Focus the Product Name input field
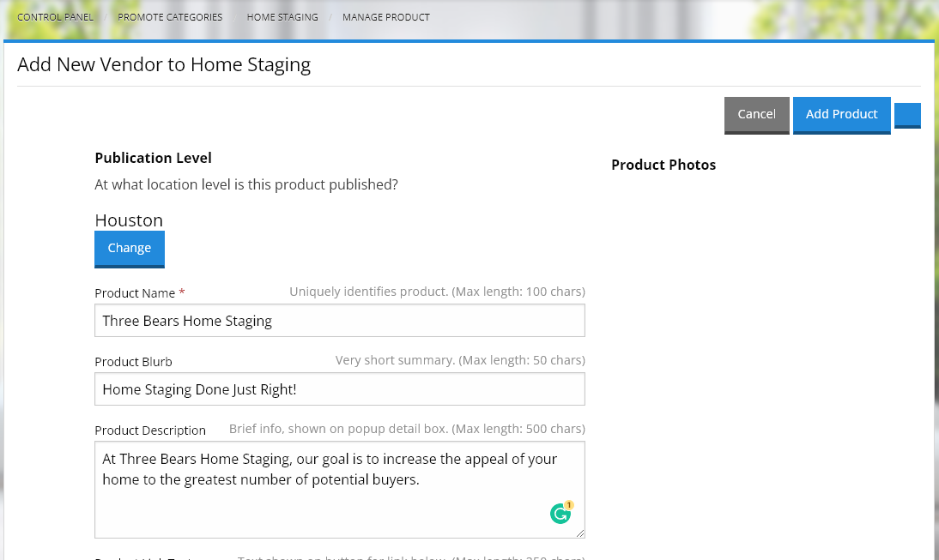This screenshot has height=560, width=939. point(339,320)
